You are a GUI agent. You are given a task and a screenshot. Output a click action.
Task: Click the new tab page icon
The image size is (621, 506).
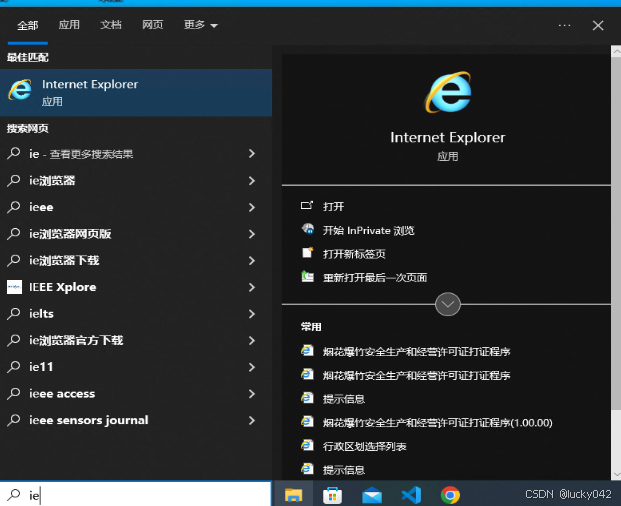[x=307, y=253]
